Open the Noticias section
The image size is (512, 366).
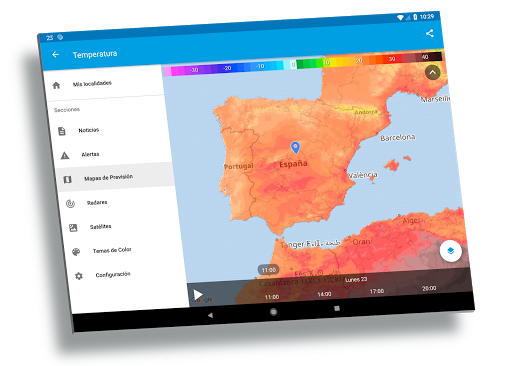point(88,130)
